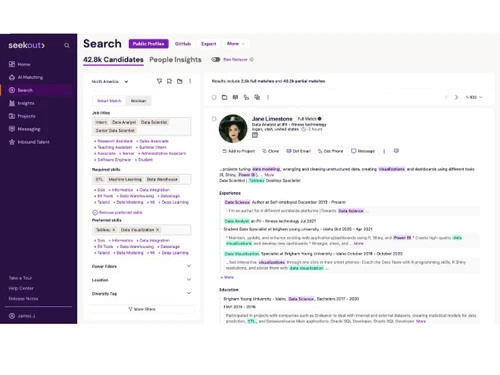Click the icon below Jane Limestone's location
Screen dimensions: 500x375
(255, 135)
